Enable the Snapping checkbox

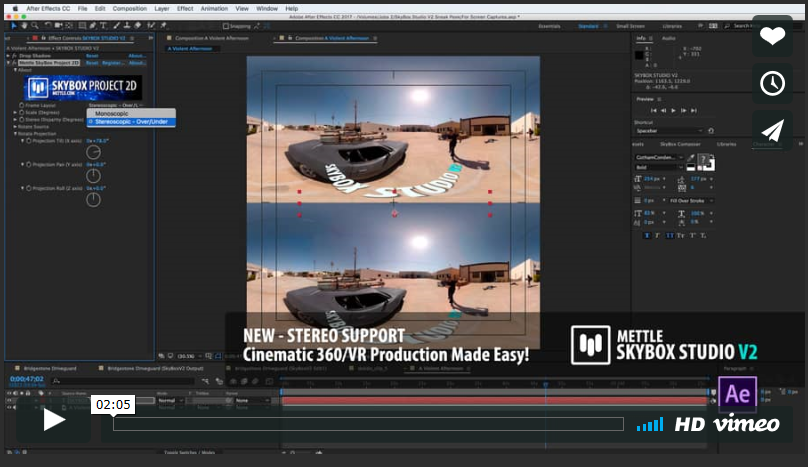coord(226,26)
